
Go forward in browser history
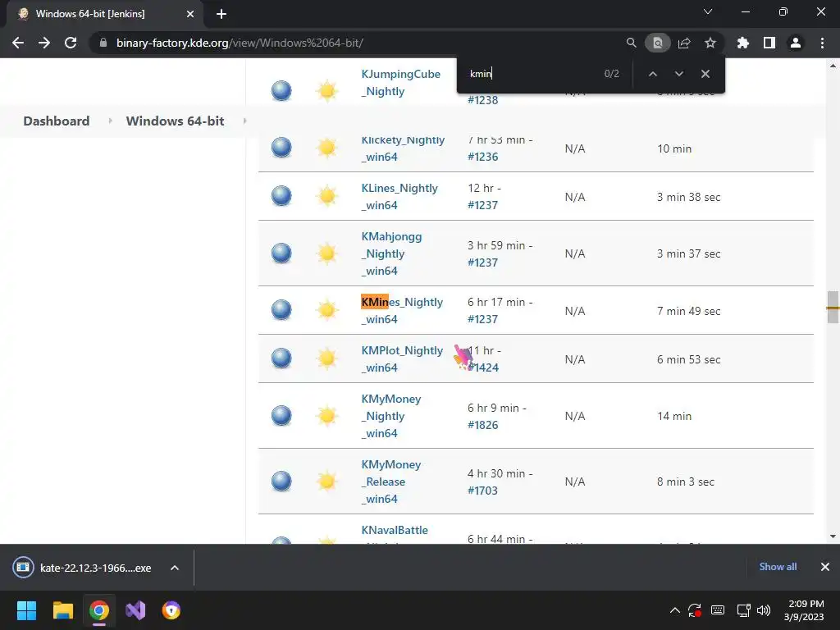click(x=44, y=43)
